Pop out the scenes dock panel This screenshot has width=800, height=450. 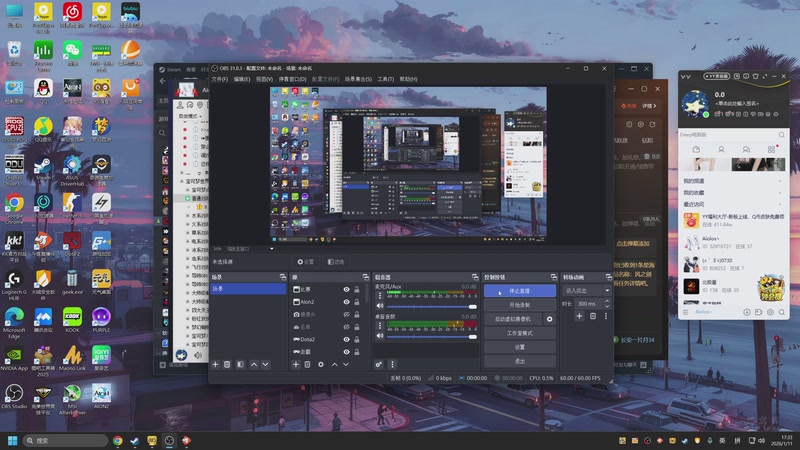(x=283, y=277)
